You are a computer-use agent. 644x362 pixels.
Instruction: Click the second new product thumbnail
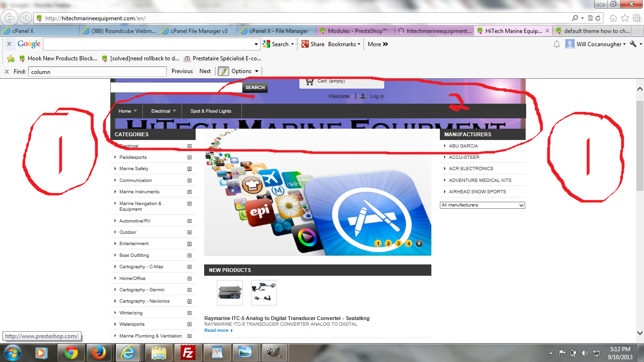pos(264,293)
